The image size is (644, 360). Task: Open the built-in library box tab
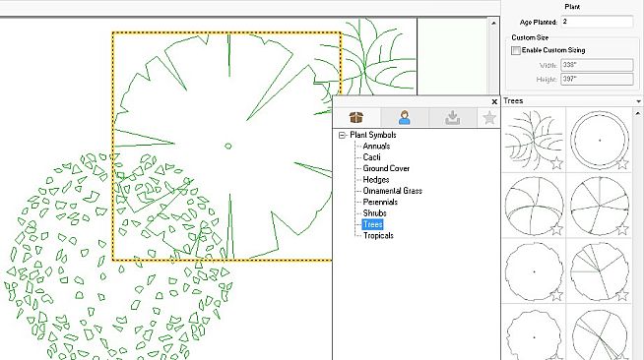click(356, 118)
